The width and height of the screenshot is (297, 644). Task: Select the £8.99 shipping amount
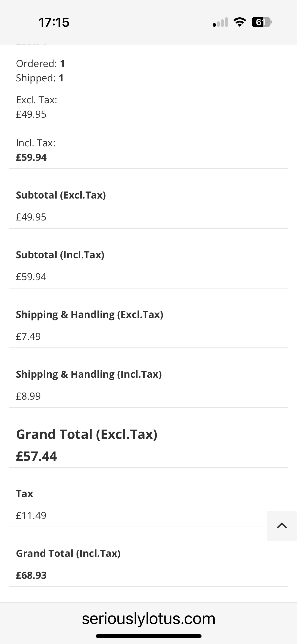tap(28, 396)
